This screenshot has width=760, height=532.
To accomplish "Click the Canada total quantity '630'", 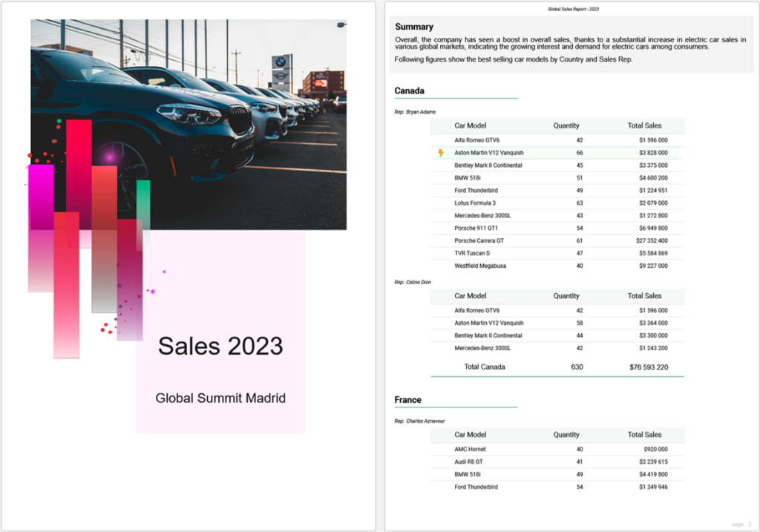I will (577, 367).
